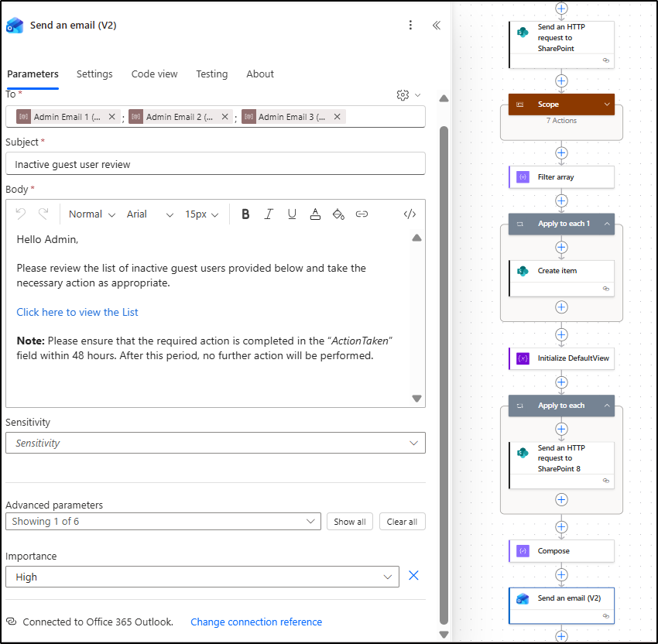Switch to the Settings tab
The height and width of the screenshot is (644, 658).
94,74
